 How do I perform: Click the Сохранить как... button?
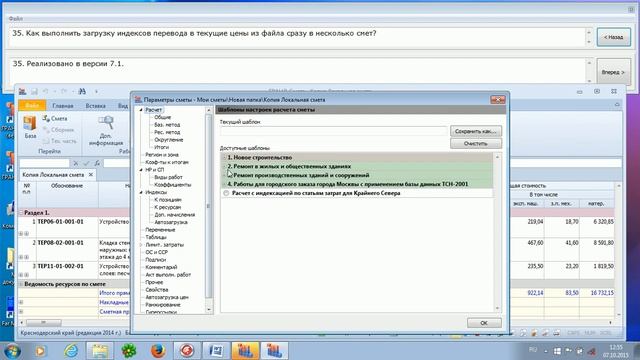point(476,131)
